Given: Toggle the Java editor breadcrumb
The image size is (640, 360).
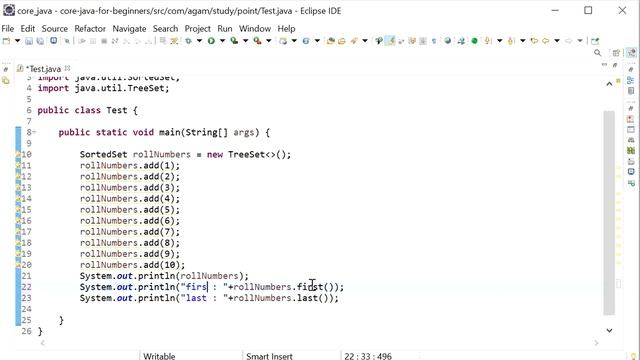Looking at the screenshot, I should click(x=379, y=41).
